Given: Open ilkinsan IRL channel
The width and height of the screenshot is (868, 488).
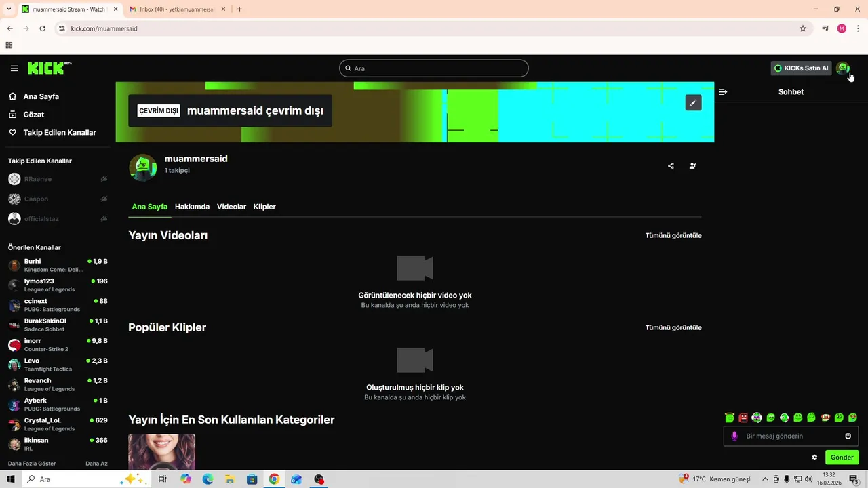Looking at the screenshot, I should [x=58, y=444].
